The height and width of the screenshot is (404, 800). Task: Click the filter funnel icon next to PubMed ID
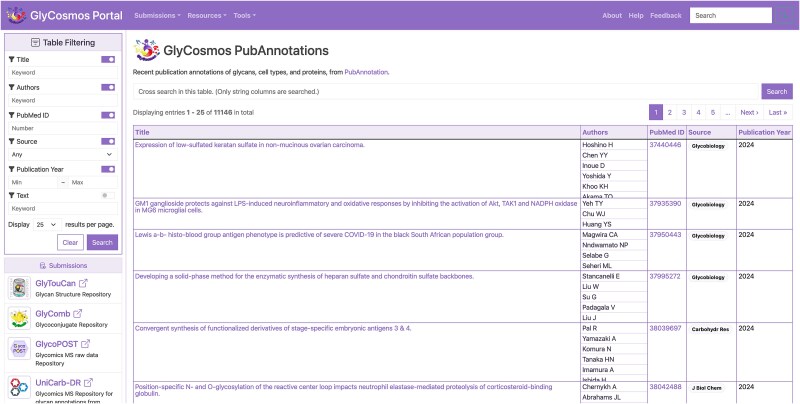pyautogui.click(x=12, y=115)
